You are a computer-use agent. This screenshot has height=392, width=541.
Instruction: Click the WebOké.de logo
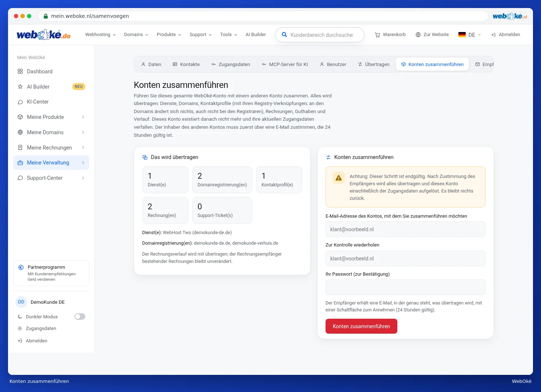[x=44, y=35]
